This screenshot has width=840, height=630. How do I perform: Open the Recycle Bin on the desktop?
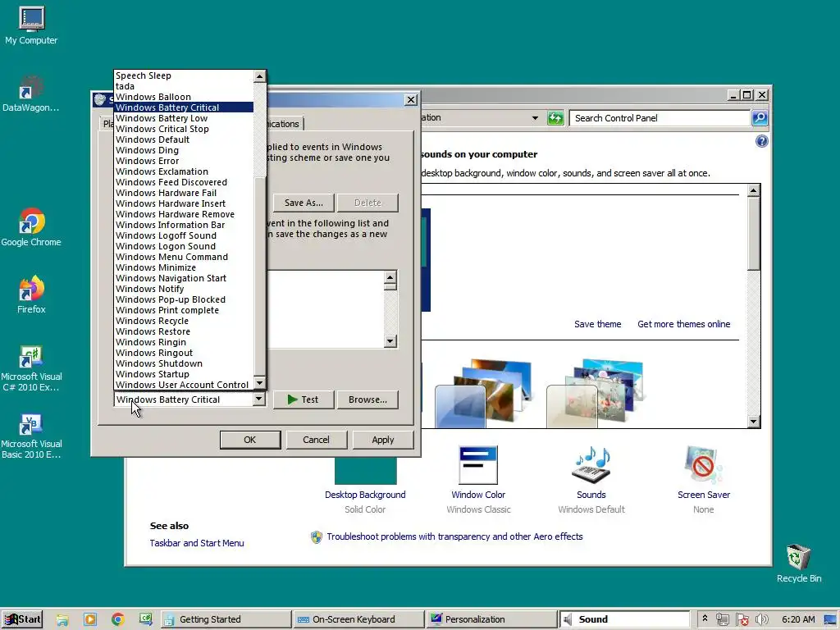[x=798, y=563]
